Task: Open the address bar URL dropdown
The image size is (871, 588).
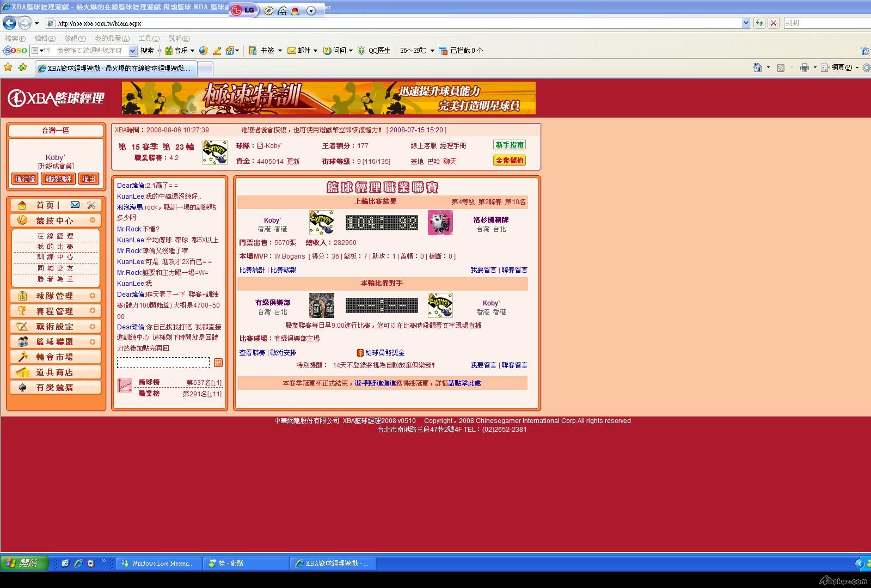Action: point(746,23)
